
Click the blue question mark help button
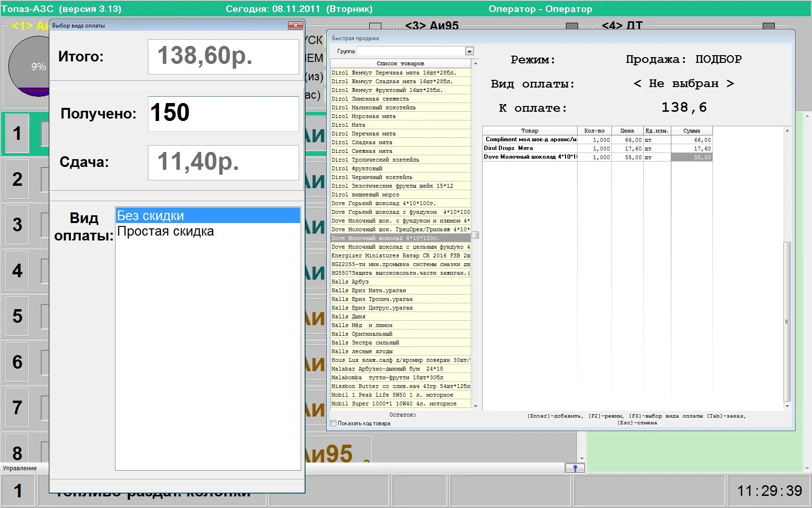click(575, 468)
